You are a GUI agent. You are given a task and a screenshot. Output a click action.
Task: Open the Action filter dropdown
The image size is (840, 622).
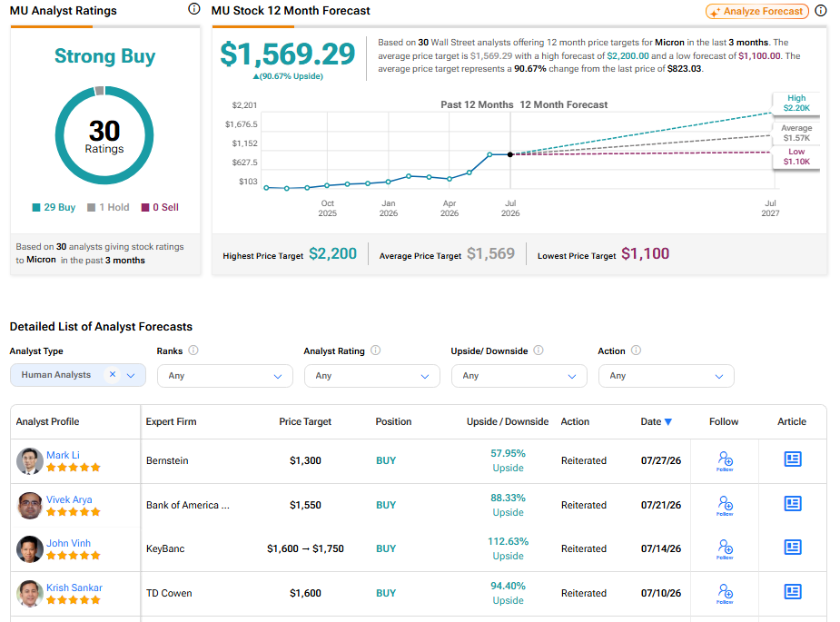666,376
